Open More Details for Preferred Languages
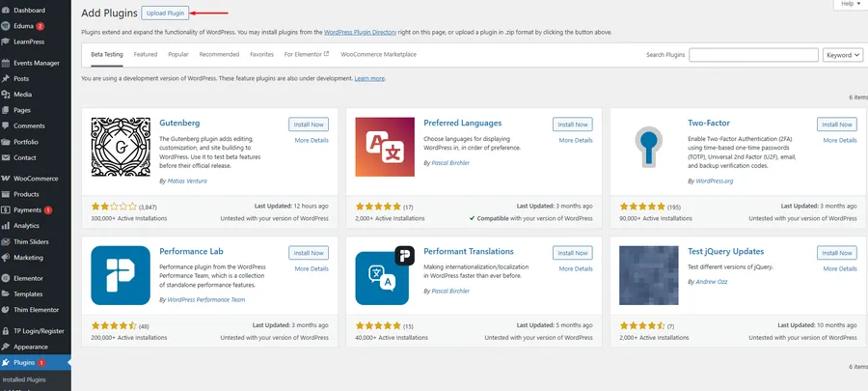 point(576,141)
